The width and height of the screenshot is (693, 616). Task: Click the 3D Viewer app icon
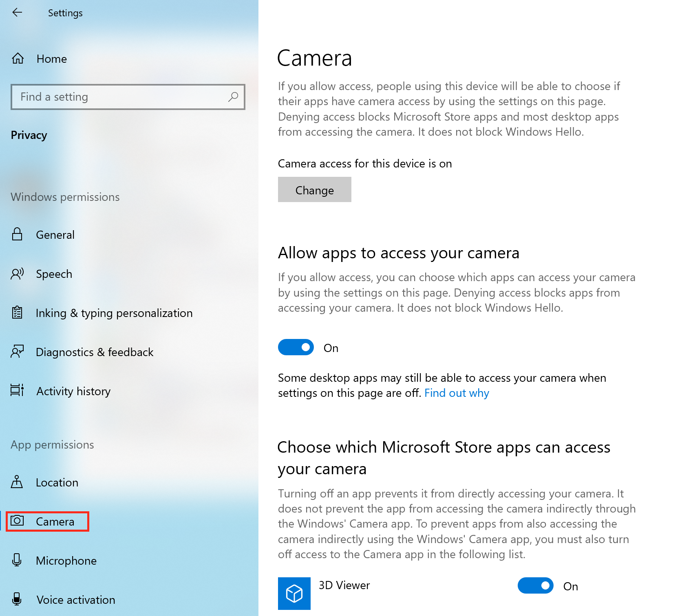click(x=294, y=594)
